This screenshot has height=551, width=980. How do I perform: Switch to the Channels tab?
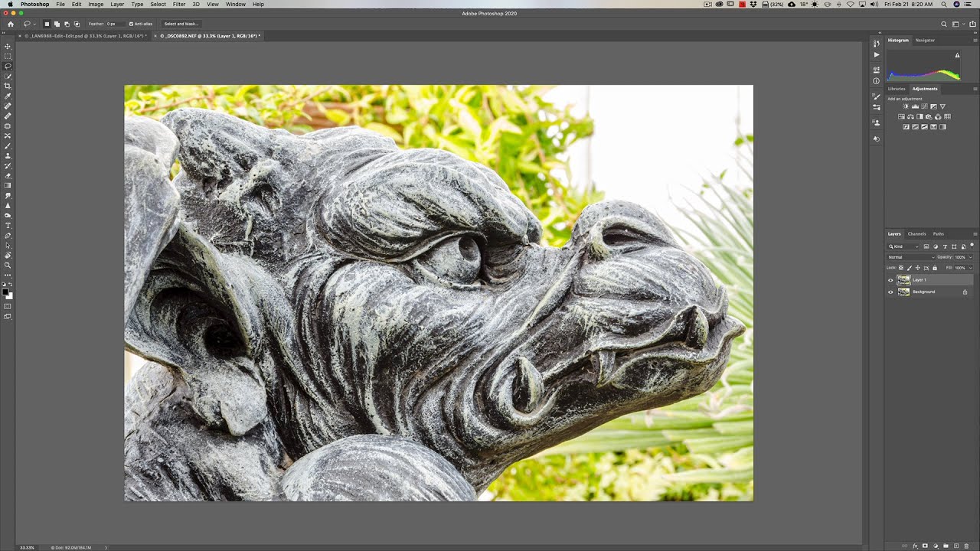916,234
